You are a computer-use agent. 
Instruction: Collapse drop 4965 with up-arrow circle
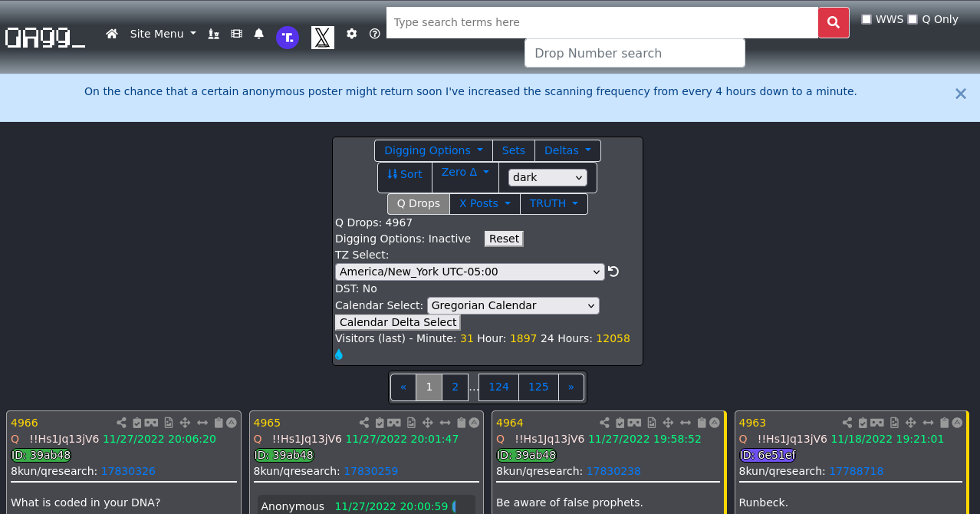474,423
